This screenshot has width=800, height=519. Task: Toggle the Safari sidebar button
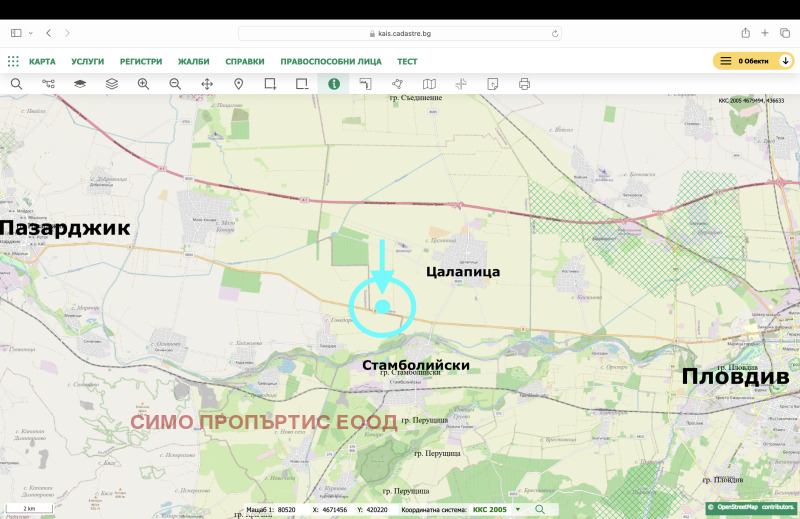(16, 33)
